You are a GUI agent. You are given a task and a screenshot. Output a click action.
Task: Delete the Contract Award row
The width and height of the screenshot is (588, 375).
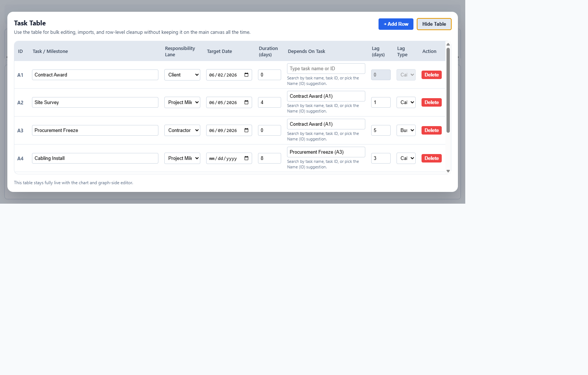click(431, 75)
